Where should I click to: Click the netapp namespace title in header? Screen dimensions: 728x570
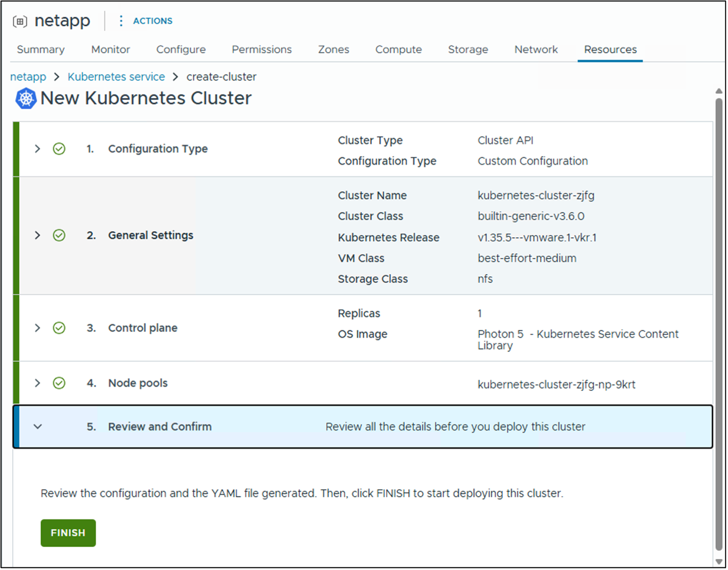(x=62, y=21)
